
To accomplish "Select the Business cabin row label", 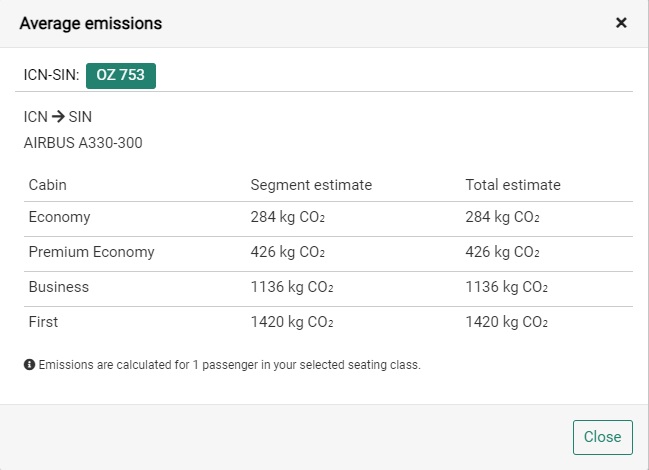I will click(58, 287).
